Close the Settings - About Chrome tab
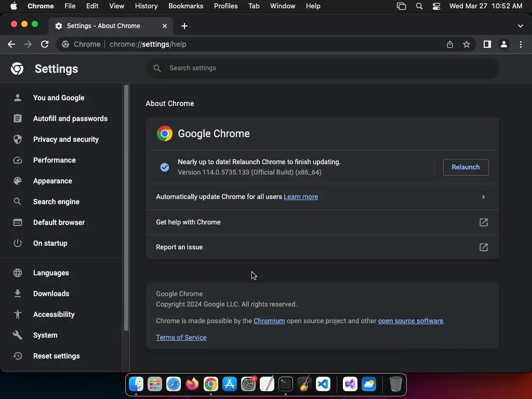The height and width of the screenshot is (399, 532). tap(165, 26)
